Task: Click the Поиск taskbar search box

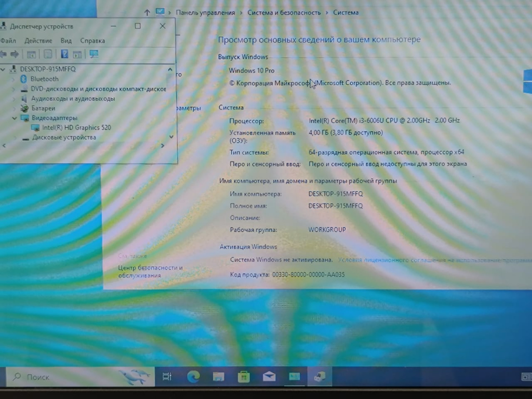Action: tap(80, 377)
